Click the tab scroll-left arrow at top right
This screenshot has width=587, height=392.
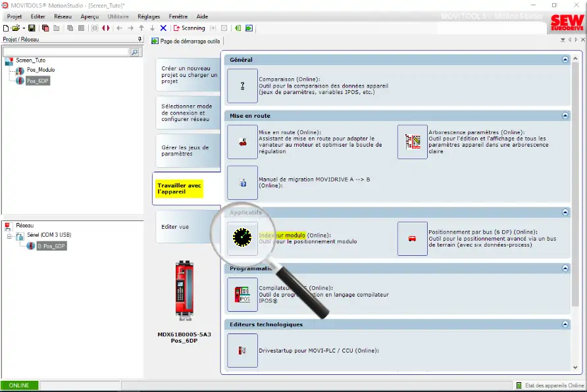pyautogui.click(x=570, y=39)
